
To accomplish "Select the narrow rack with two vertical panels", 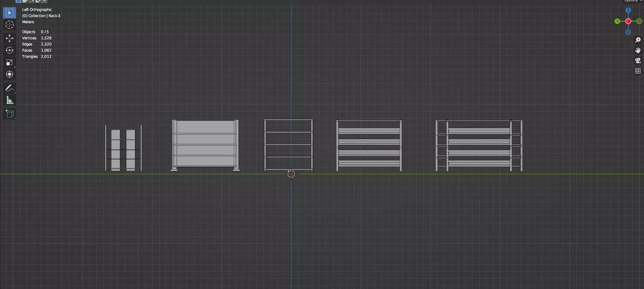I will (x=123, y=148).
